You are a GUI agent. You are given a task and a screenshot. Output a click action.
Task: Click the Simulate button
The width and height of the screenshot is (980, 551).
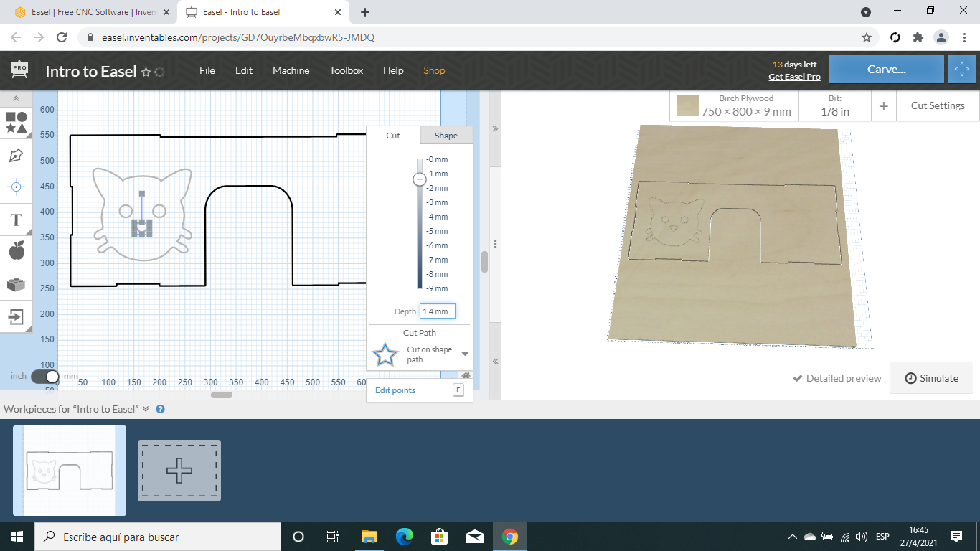click(931, 378)
